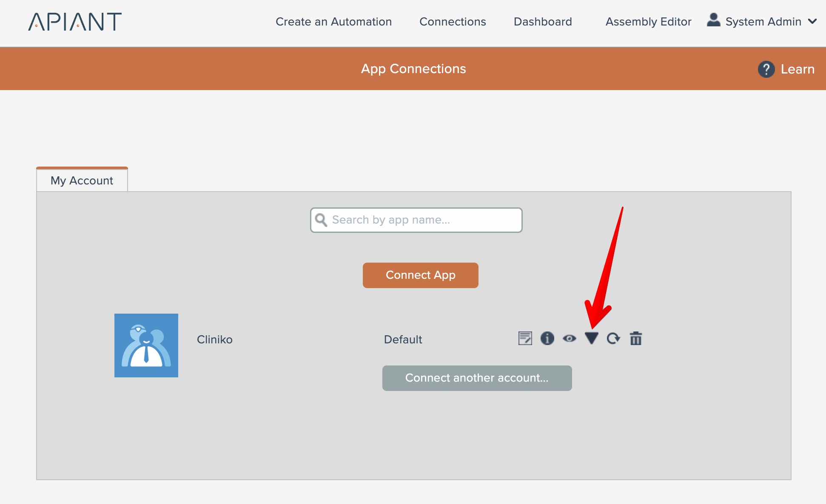Toggle the eye icon for the Cliniko connection
The height and width of the screenshot is (504, 826).
(x=570, y=338)
